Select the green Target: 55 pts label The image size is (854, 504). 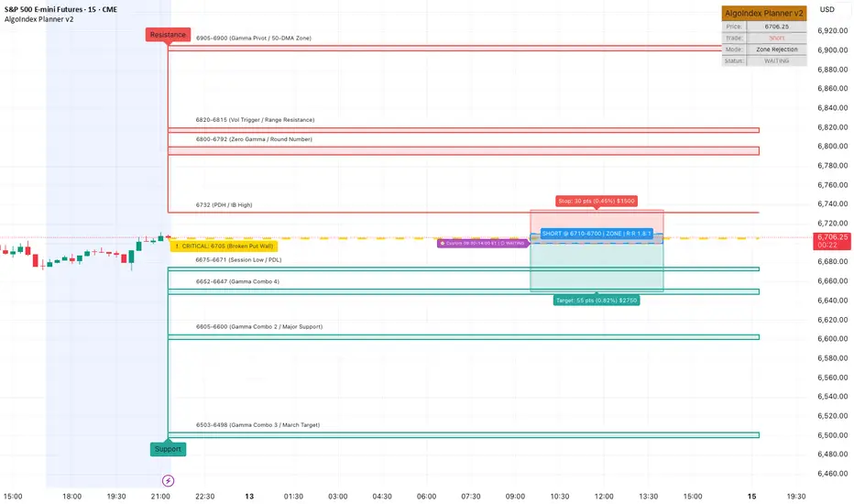(597, 301)
